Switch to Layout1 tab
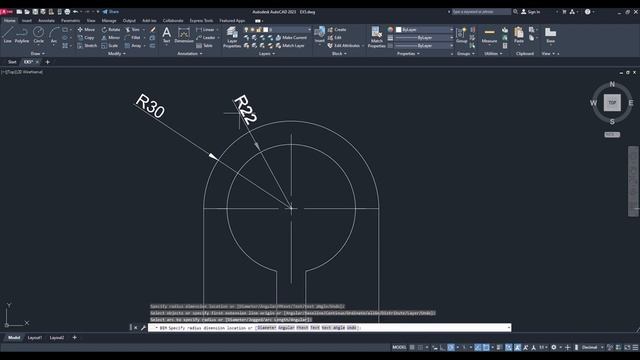The height and width of the screenshot is (360, 640). point(35,338)
